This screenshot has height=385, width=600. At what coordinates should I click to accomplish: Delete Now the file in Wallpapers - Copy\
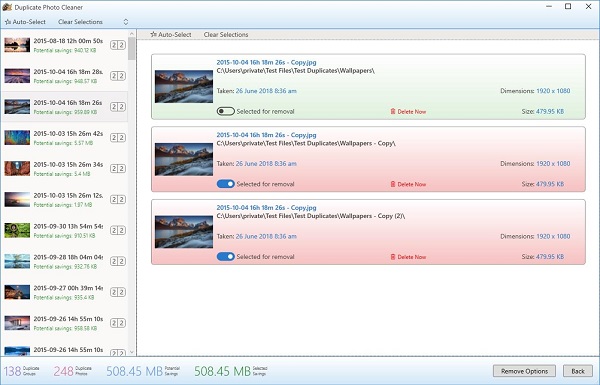tap(408, 184)
